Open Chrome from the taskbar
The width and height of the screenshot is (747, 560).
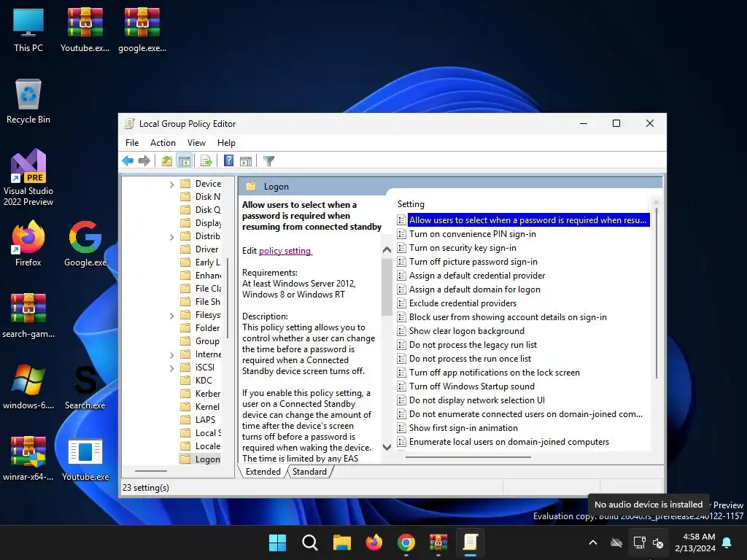pos(406,542)
